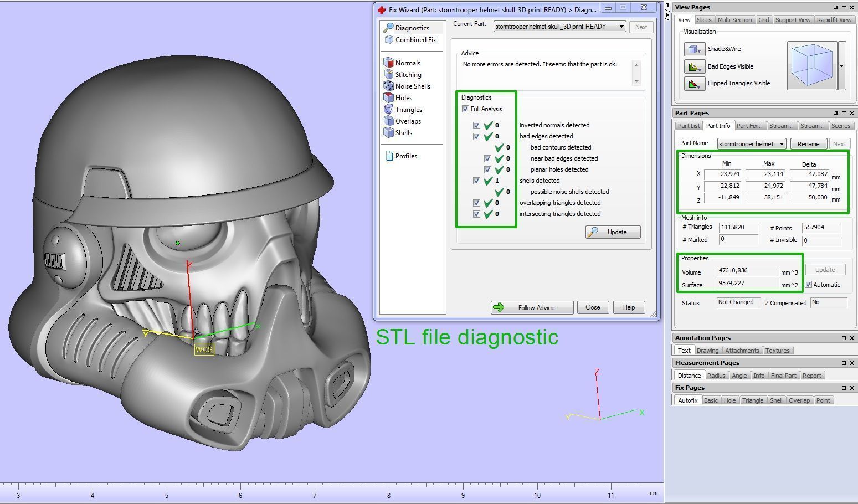Close the Annotation Pages panel
The image size is (858, 504).
click(x=852, y=338)
